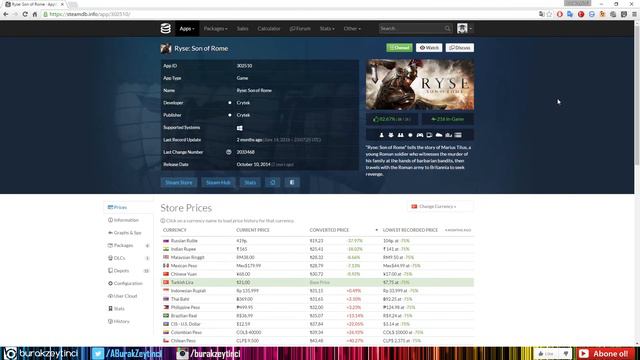Click the Brazilian Real currency name
Viewport: 640px width, 360px height.
(x=184, y=316)
